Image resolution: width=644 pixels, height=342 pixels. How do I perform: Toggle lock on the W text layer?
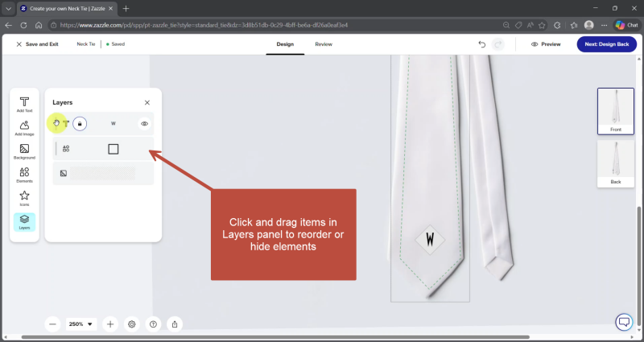pyautogui.click(x=80, y=124)
